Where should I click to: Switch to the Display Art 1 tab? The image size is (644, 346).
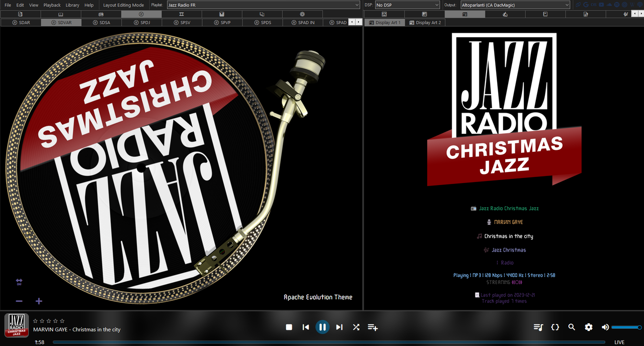tap(384, 23)
